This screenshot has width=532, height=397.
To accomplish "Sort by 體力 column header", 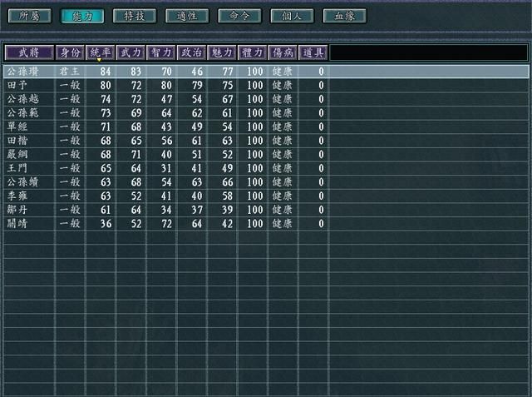I will [x=253, y=52].
